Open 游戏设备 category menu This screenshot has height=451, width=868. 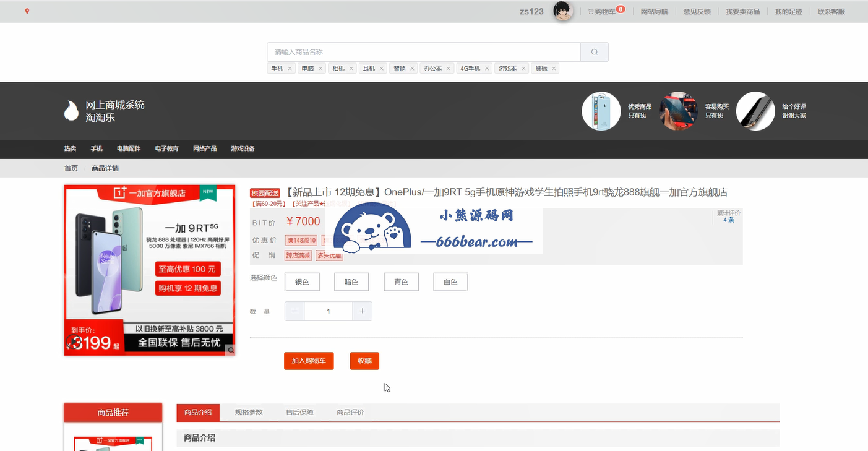pos(243,148)
